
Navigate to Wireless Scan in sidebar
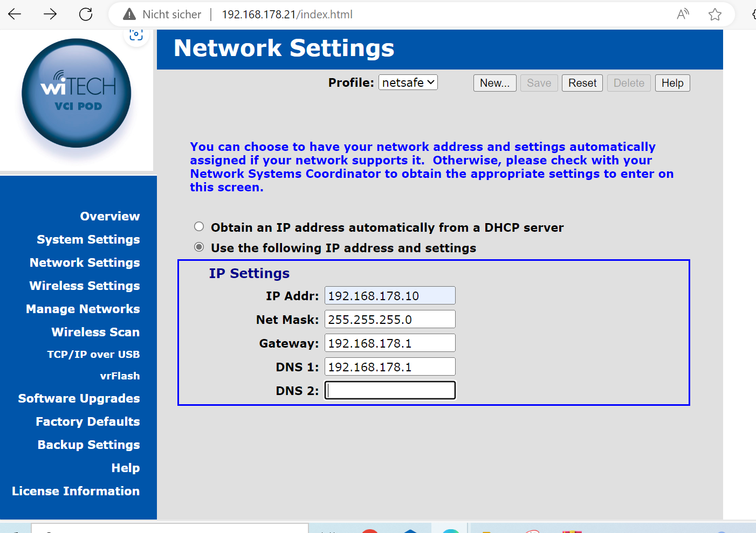pyautogui.click(x=95, y=332)
